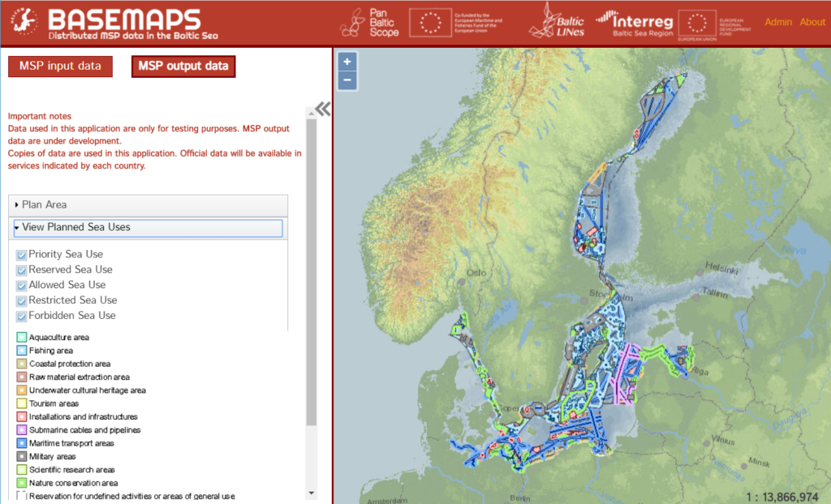Click the Baltic LINes logo
Viewport: 831px width, 504px height.
coord(557,21)
